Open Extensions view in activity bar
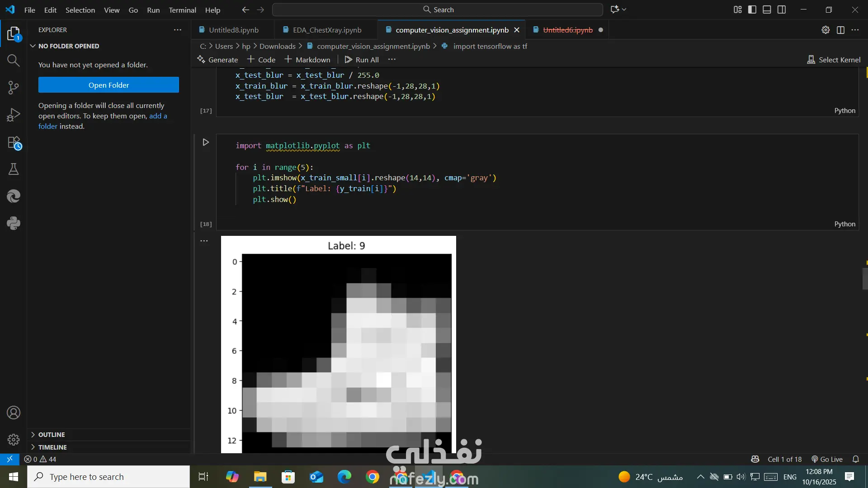Screen dimensions: 868x488 point(14,143)
